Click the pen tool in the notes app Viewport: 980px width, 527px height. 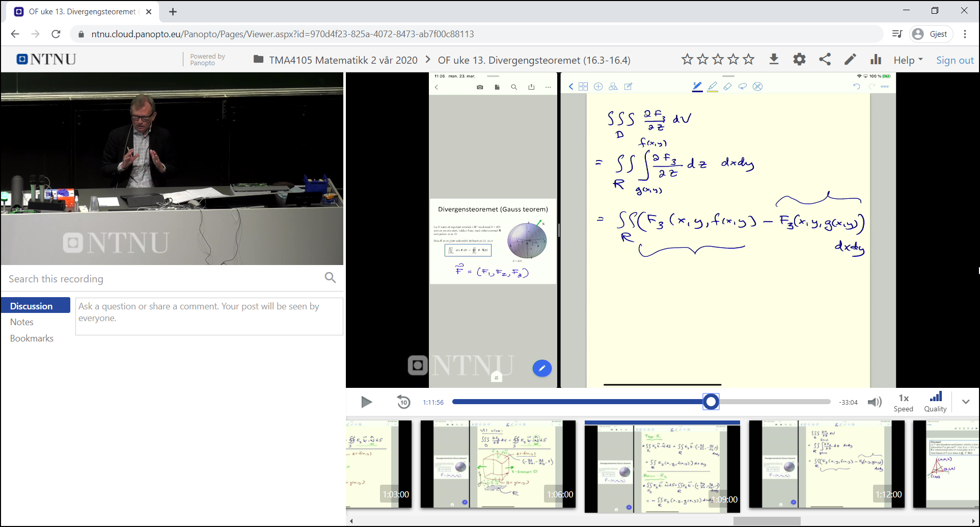[x=697, y=87]
